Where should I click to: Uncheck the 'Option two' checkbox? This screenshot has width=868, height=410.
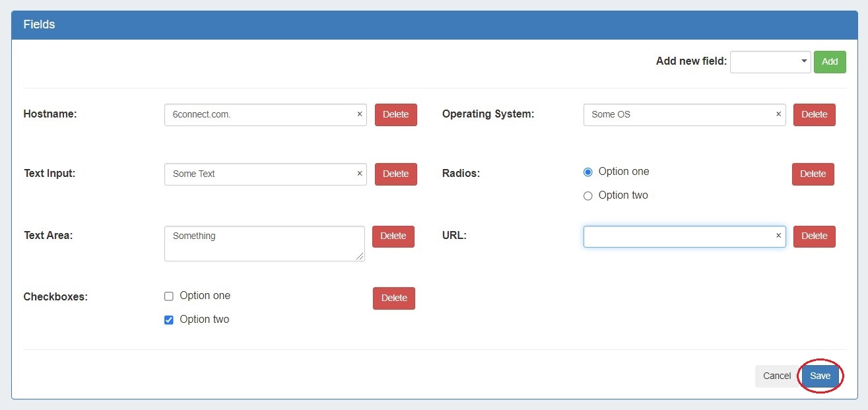coord(169,320)
